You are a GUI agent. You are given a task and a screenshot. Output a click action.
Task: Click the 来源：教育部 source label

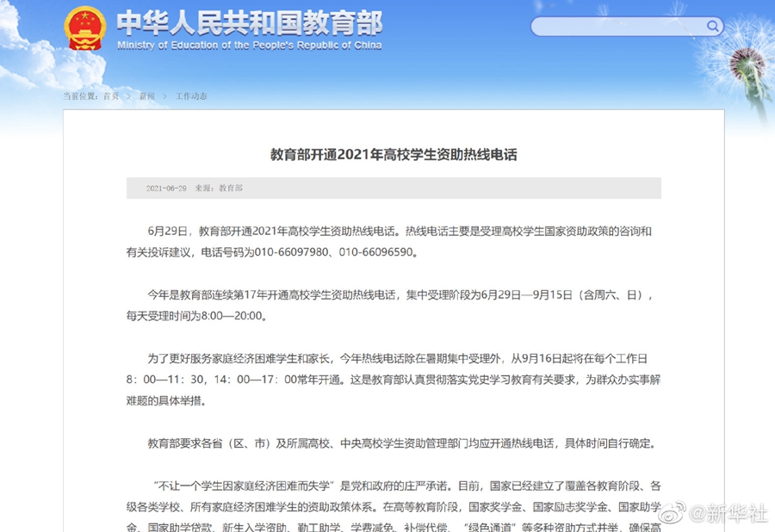coord(219,188)
